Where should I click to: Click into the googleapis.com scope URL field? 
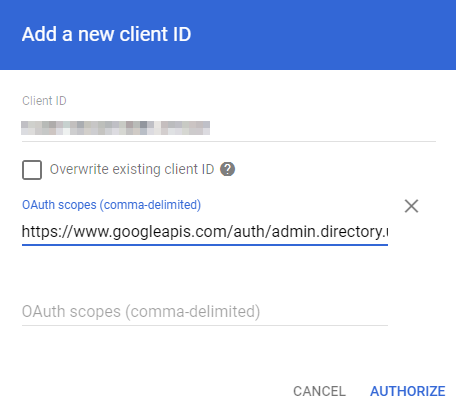205,232
